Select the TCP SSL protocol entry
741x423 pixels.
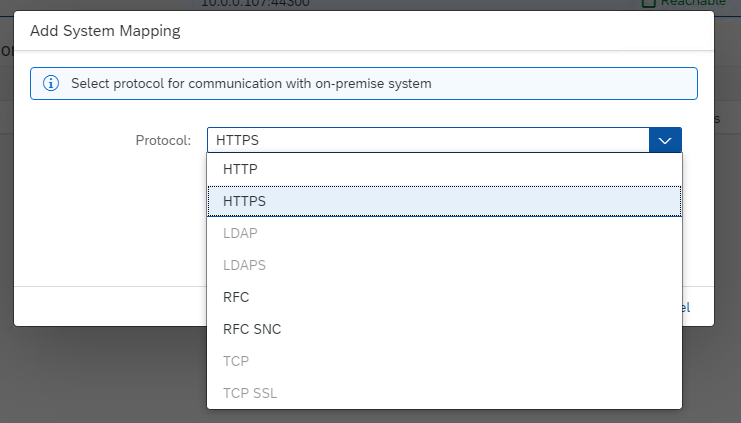pyautogui.click(x=444, y=393)
